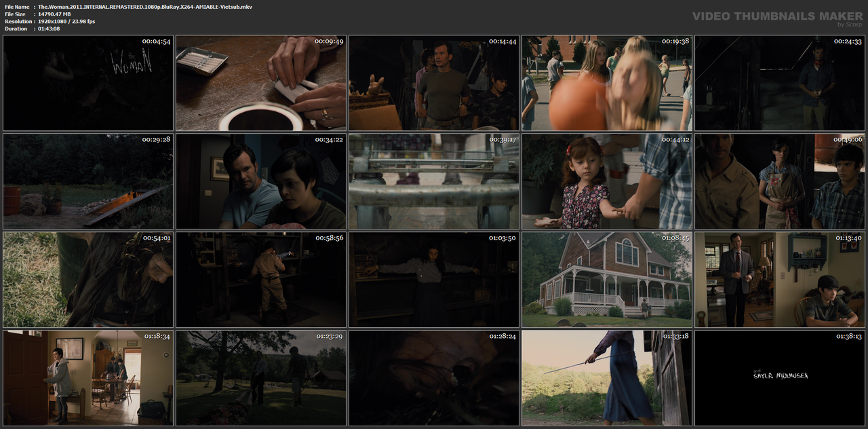Click the File Size label
868x429 pixels.
(x=15, y=14)
